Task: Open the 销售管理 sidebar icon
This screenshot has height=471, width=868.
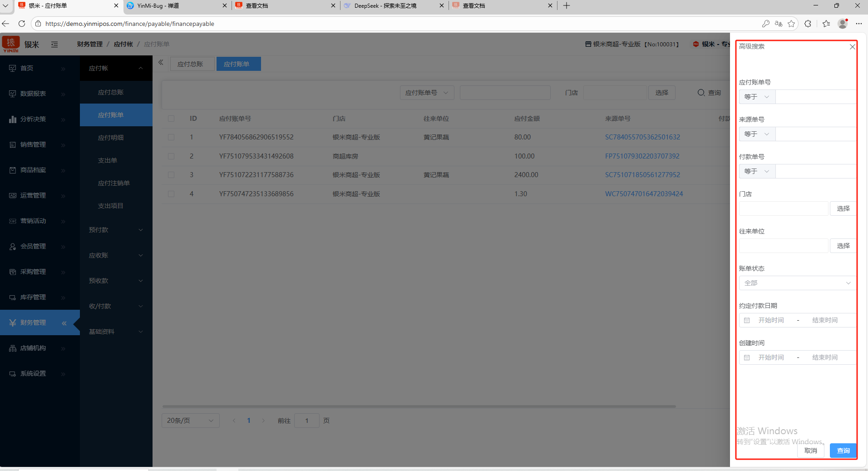Action: point(12,144)
